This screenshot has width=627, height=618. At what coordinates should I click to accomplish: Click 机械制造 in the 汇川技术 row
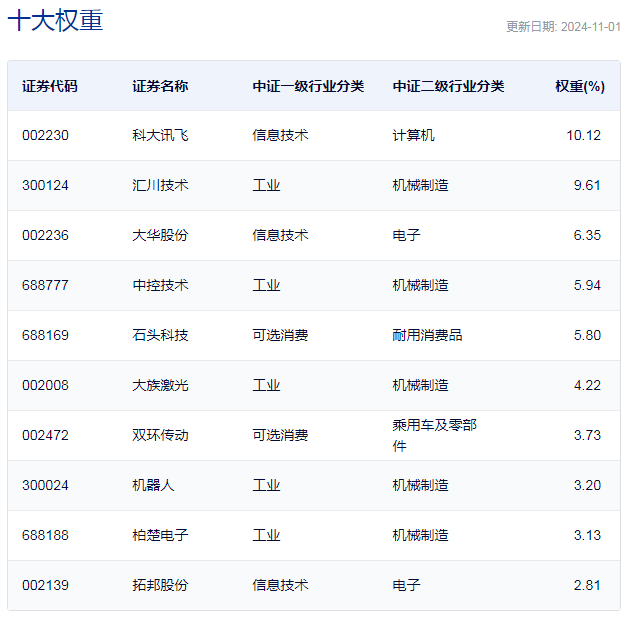click(x=420, y=185)
